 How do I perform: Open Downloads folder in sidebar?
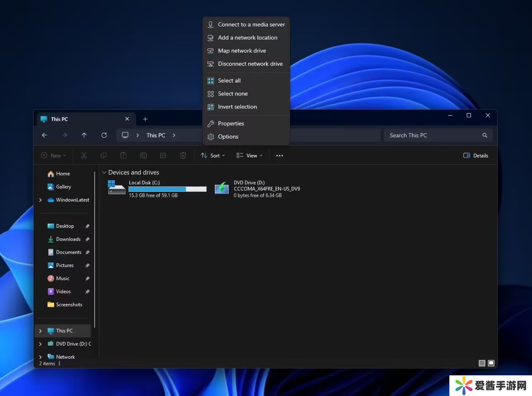[x=68, y=239]
